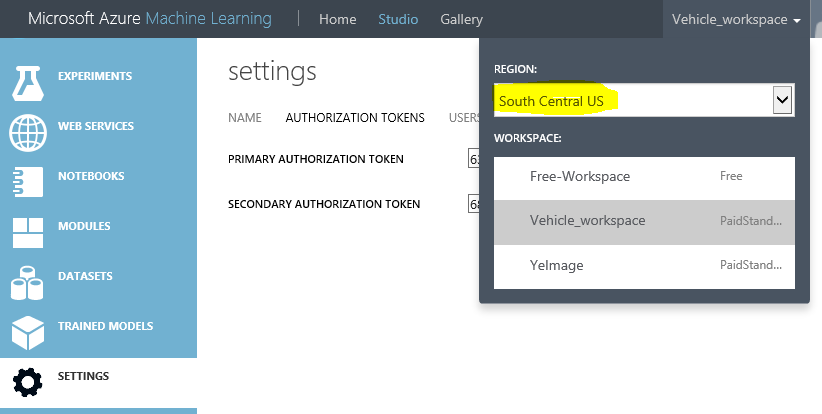Switch to the NAME settings tab

[x=245, y=118]
